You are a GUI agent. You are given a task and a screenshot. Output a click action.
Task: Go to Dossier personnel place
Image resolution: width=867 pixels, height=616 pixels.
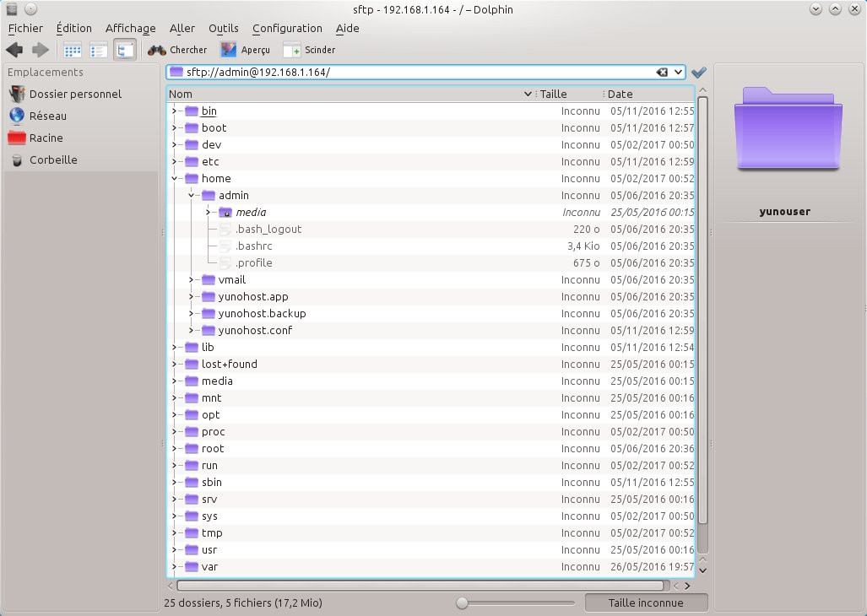pyautogui.click(x=75, y=94)
